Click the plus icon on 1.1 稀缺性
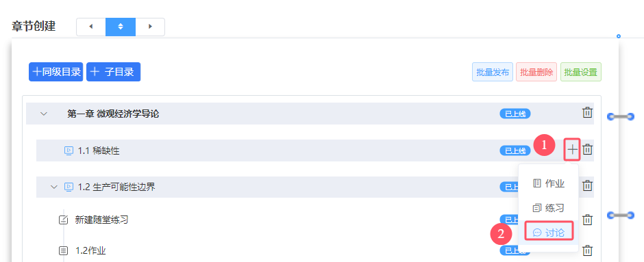Image resolution: width=644 pixels, height=262 pixels. tap(572, 150)
